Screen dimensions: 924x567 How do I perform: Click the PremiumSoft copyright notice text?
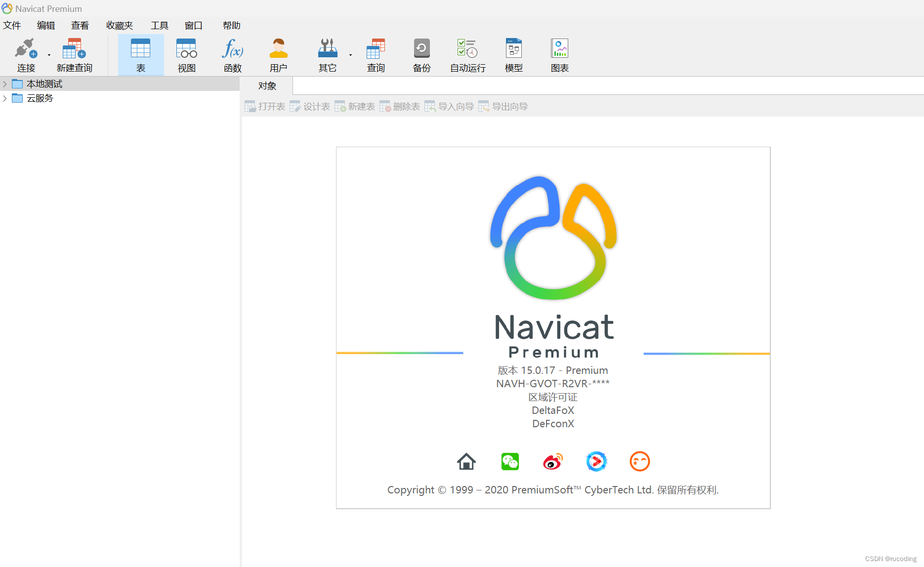553,489
